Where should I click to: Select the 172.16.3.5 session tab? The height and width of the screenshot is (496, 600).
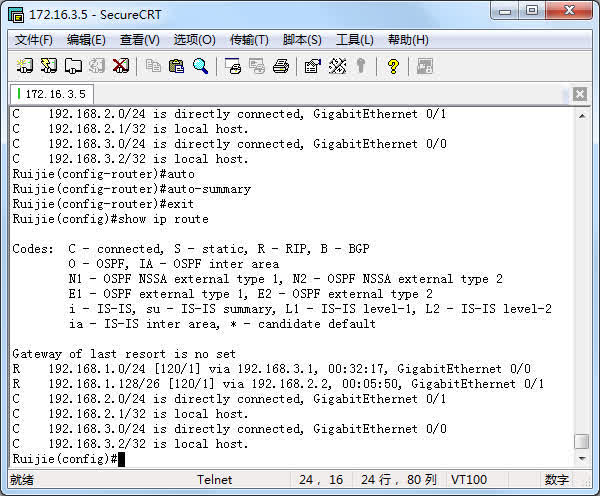click(52, 94)
